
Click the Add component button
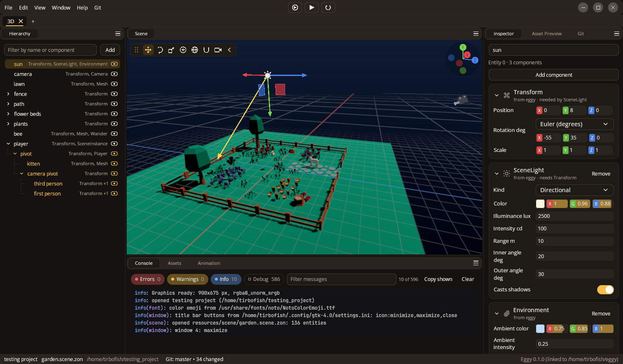coord(554,75)
